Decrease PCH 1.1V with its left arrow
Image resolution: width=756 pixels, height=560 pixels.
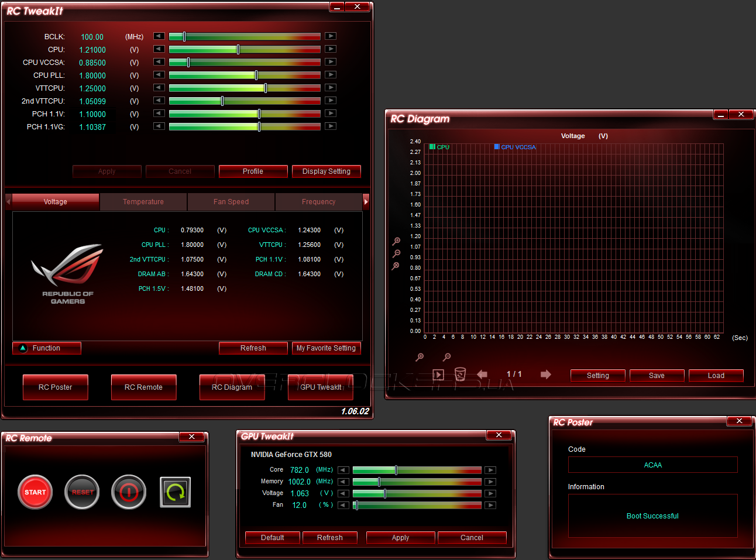(x=159, y=114)
